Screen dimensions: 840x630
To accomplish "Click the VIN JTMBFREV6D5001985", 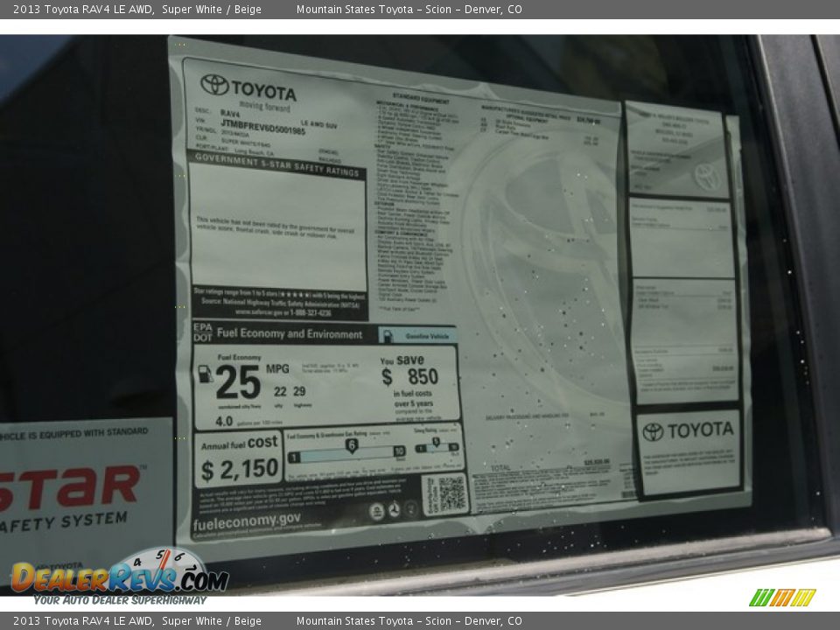I will click(x=262, y=126).
